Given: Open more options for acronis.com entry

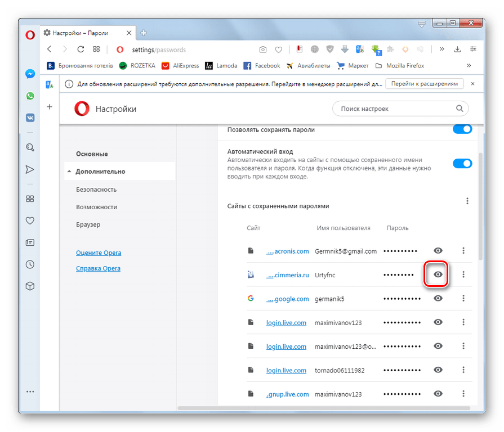Looking at the screenshot, I should (x=463, y=251).
